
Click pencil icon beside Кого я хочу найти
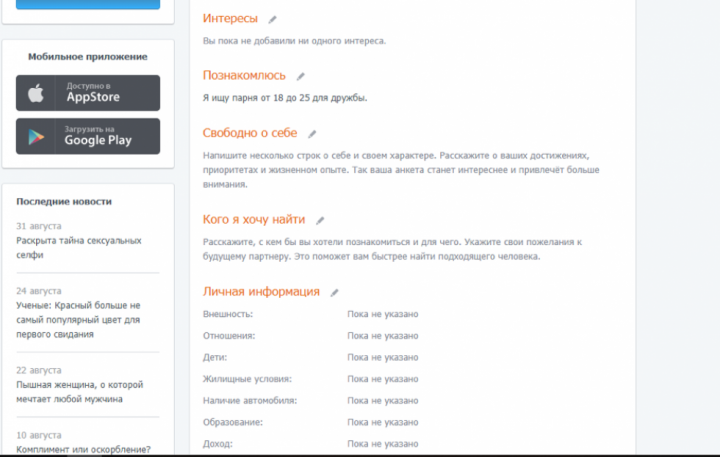320,220
